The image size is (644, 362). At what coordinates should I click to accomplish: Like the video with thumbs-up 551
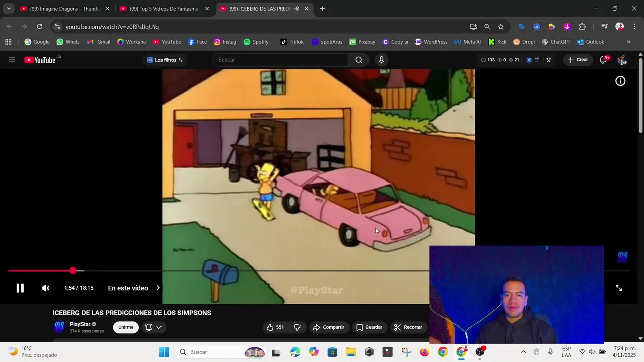pyautogui.click(x=275, y=327)
